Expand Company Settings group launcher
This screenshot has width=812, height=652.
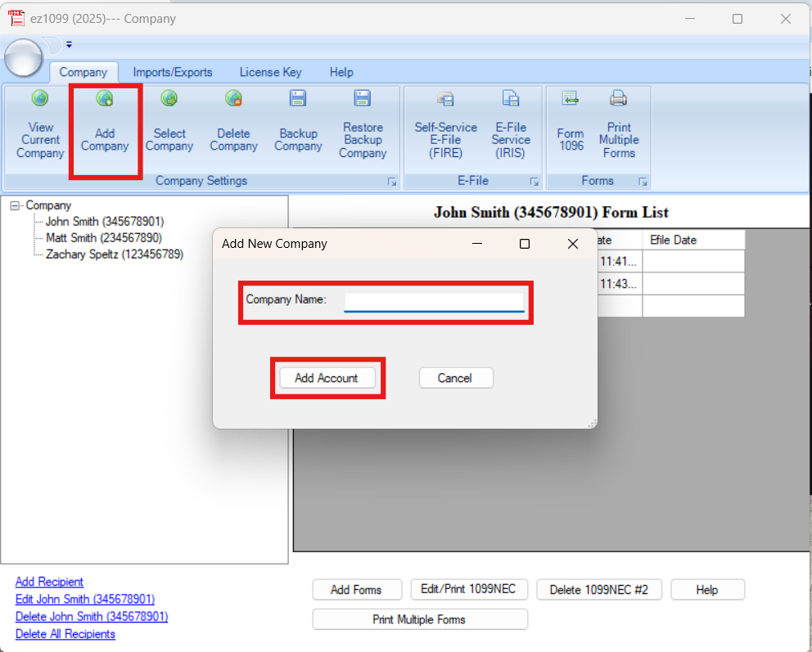[x=392, y=182]
